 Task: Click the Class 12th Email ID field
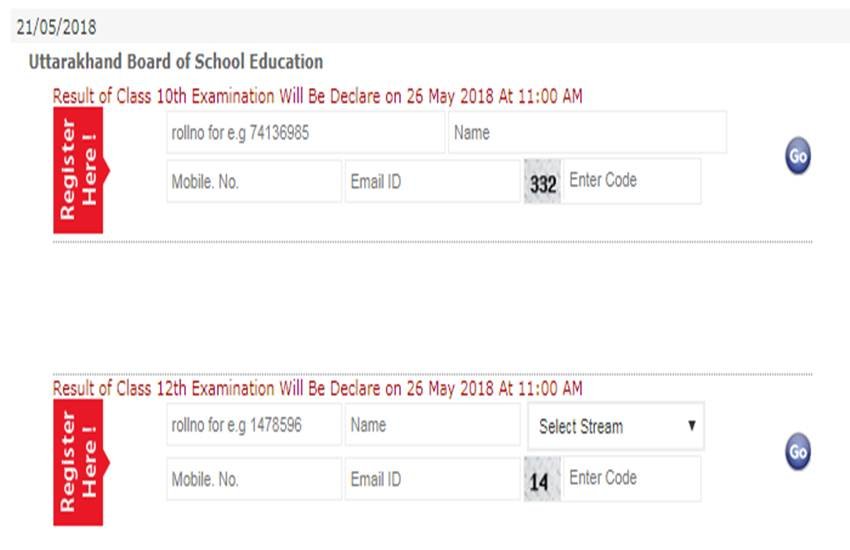click(x=432, y=479)
